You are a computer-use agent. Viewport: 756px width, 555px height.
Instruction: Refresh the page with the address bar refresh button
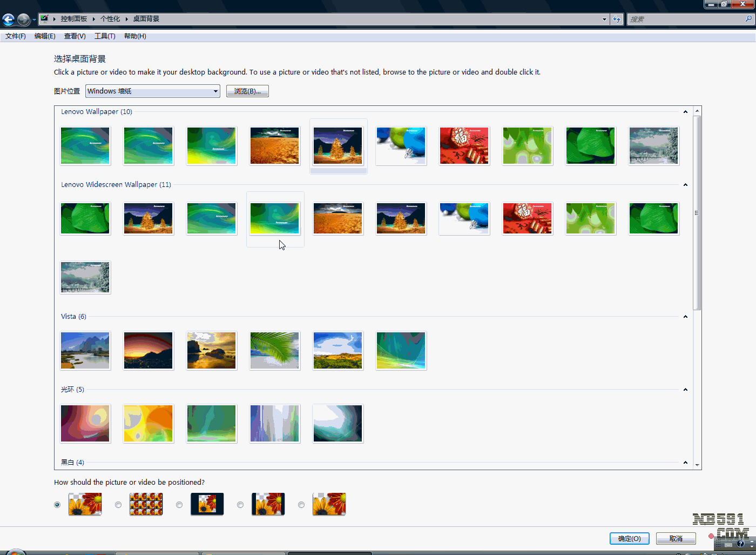(x=617, y=19)
